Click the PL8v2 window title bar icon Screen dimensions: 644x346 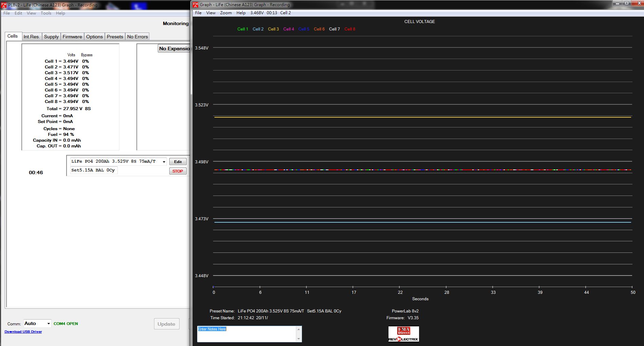(4, 5)
